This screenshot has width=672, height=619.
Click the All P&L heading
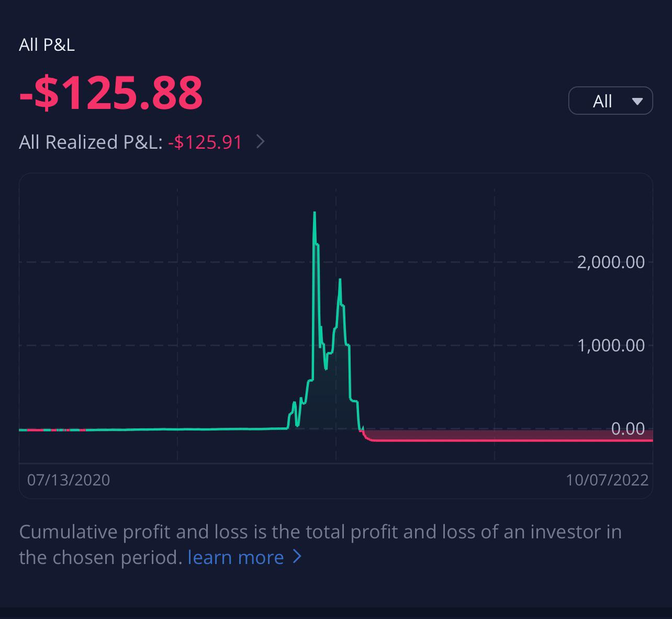pos(47,45)
